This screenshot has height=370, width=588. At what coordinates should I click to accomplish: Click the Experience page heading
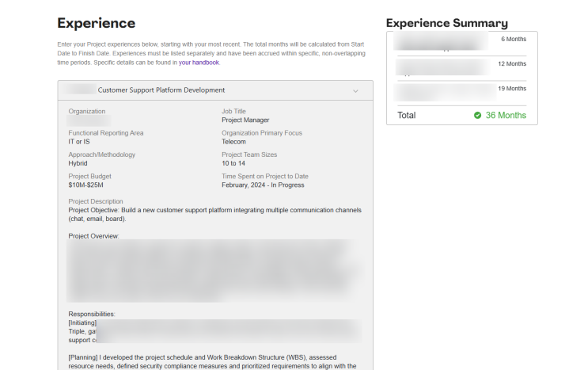point(97,23)
